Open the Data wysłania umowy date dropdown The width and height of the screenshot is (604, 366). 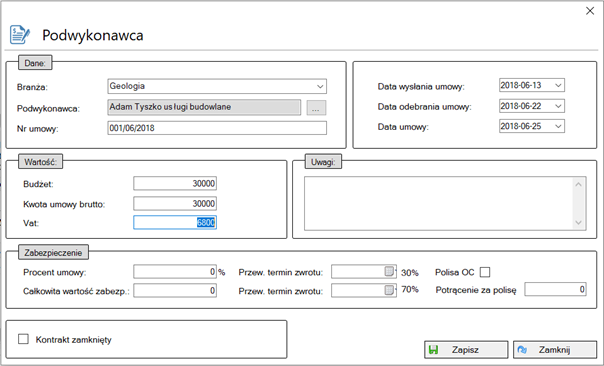[x=558, y=85]
